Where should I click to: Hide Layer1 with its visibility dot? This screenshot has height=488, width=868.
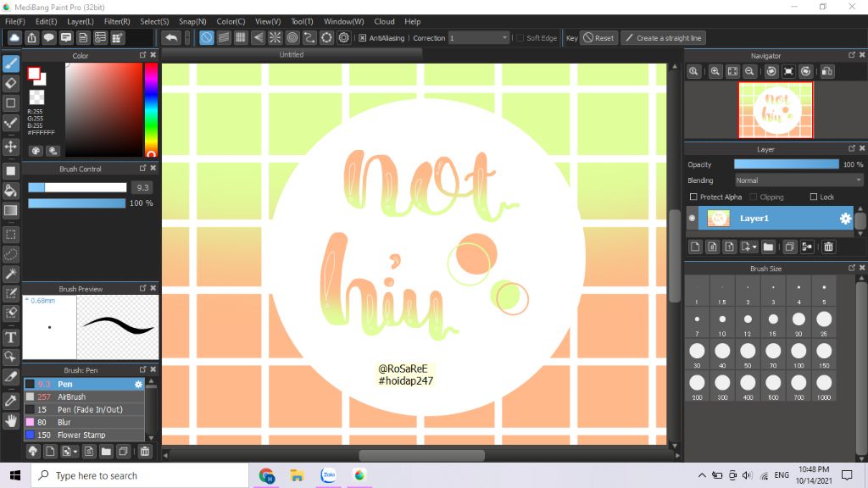pyautogui.click(x=692, y=219)
